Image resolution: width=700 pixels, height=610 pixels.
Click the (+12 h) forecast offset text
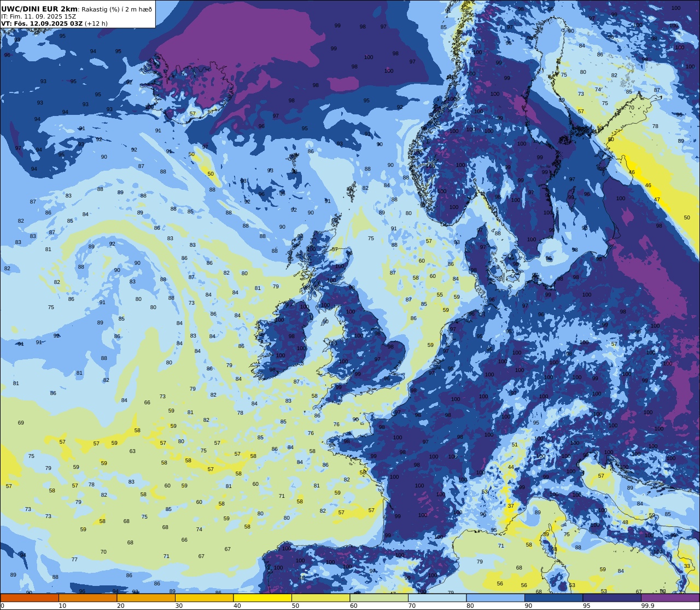pyautogui.click(x=96, y=24)
